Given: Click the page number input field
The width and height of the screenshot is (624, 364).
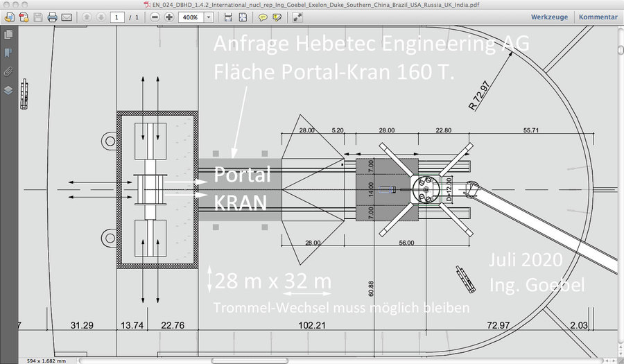Looking at the screenshot, I should [x=117, y=17].
